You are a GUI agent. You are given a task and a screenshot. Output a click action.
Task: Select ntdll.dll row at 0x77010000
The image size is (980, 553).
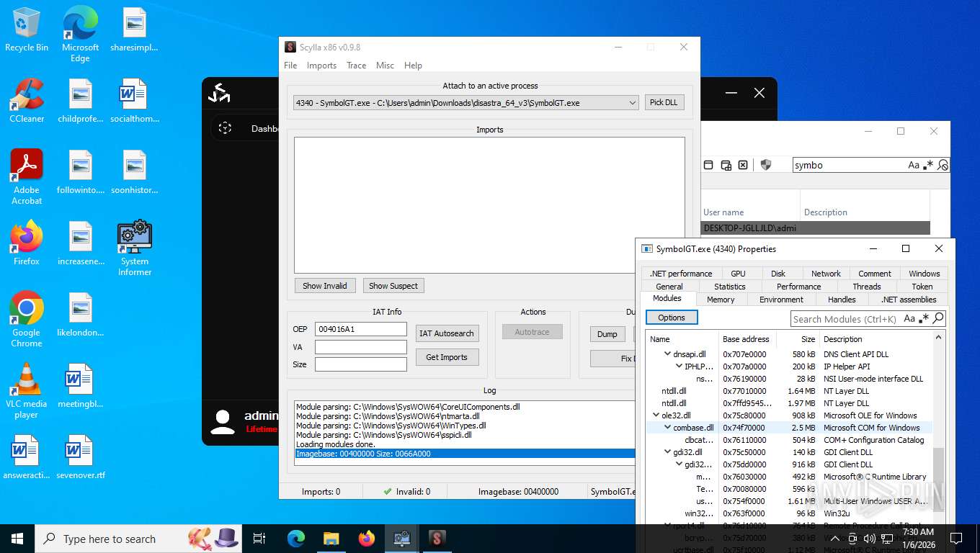[789, 391]
